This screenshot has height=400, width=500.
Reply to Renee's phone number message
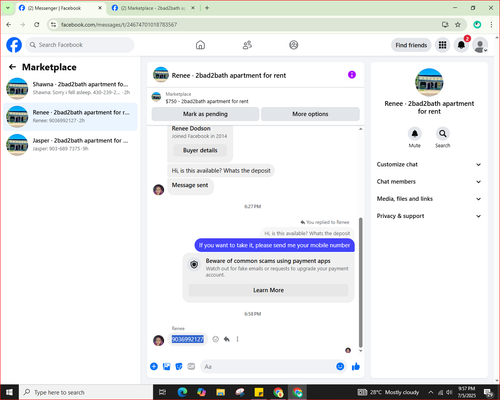pos(227,339)
